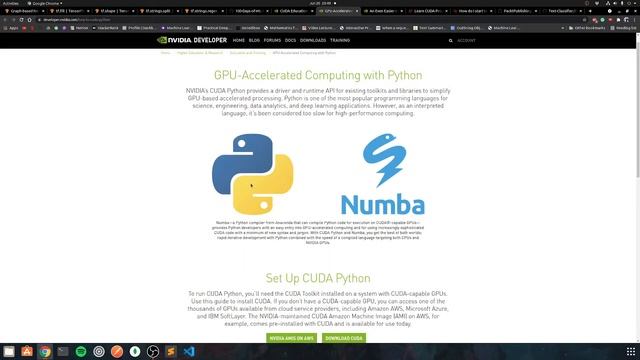Open the DOCS menu item
Viewport: 640px width, 360px height.
point(290,40)
